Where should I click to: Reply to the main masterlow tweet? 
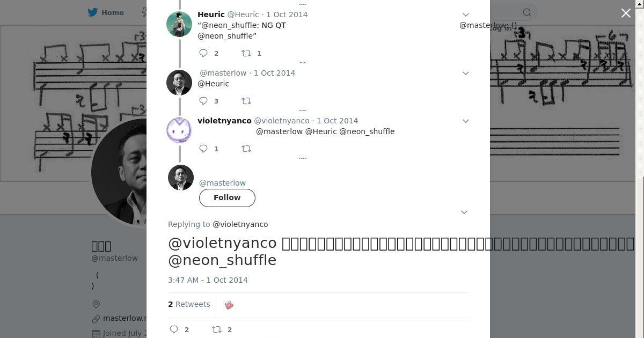pyautogui.click(x=174, y=329)
